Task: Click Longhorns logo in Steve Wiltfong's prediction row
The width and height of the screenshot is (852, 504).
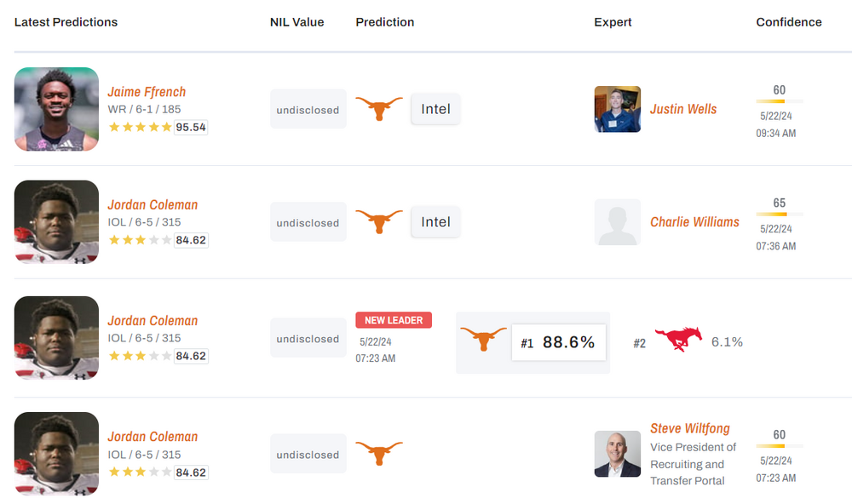Action: pos(378,454)
